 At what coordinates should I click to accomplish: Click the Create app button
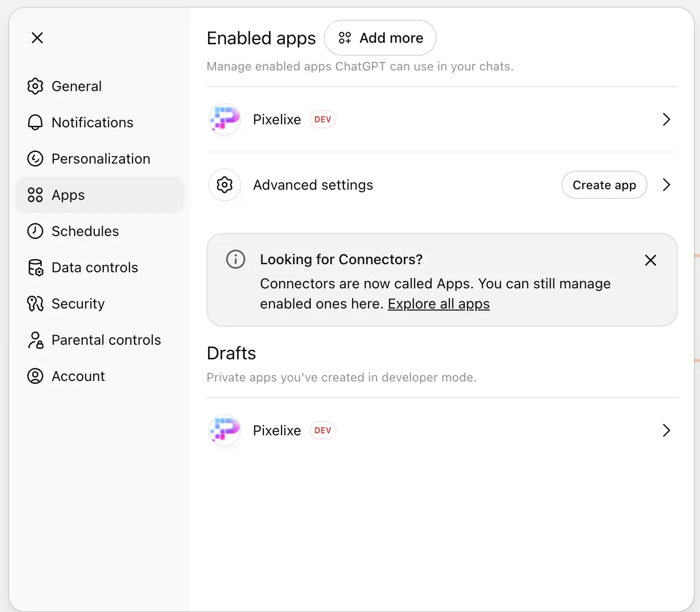tap(604, 185)
